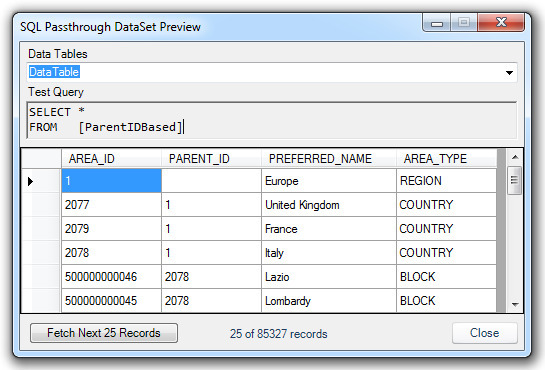
Task: Select AREA_ID cell 2077
Action: coord(111,205)
